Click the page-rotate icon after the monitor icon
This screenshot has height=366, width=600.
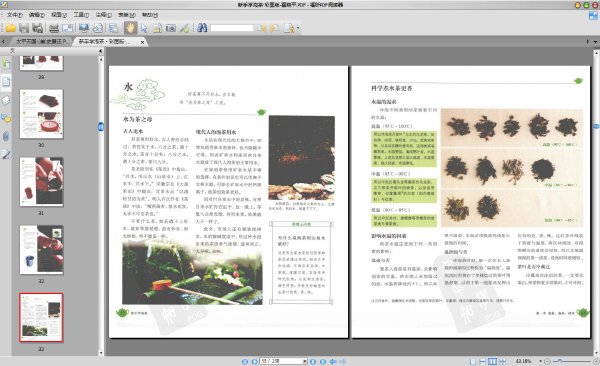98,28
